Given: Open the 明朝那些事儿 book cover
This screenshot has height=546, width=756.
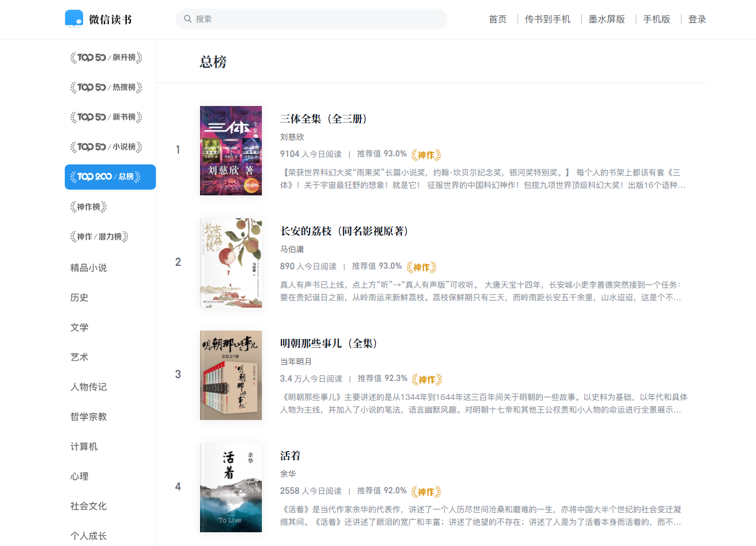Looking at the screenshot, I should click(231, 375).
